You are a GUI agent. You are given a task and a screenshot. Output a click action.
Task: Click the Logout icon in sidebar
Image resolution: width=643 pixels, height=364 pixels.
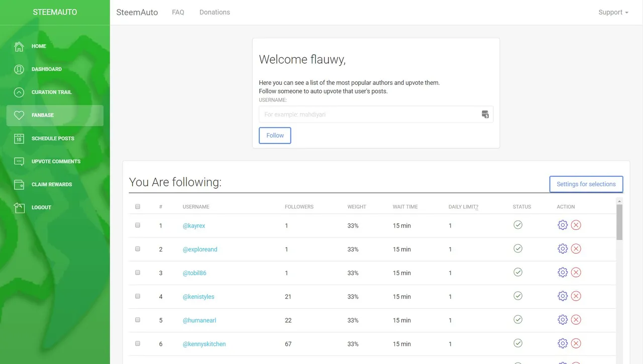(19, 207)
